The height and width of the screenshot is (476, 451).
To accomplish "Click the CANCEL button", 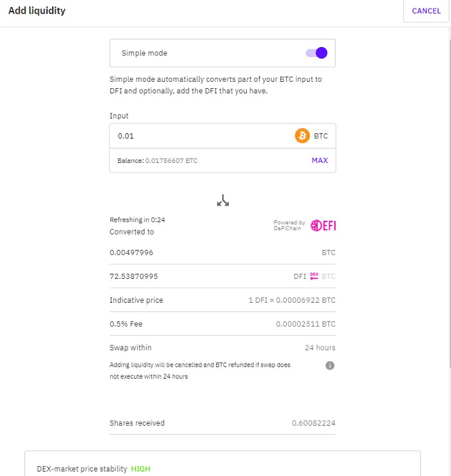I will click(426, 11).
